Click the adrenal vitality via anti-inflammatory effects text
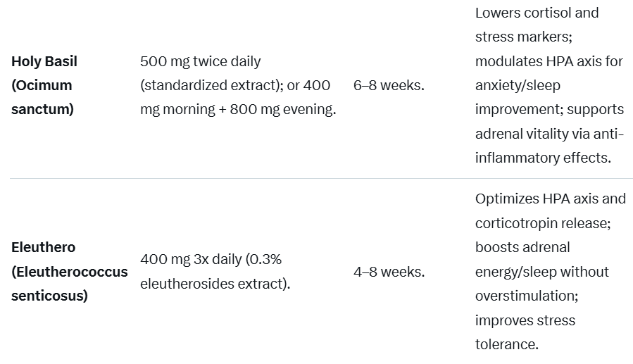Screen dimensions: 633x364 pyautogui.click(x=549, y=146)
